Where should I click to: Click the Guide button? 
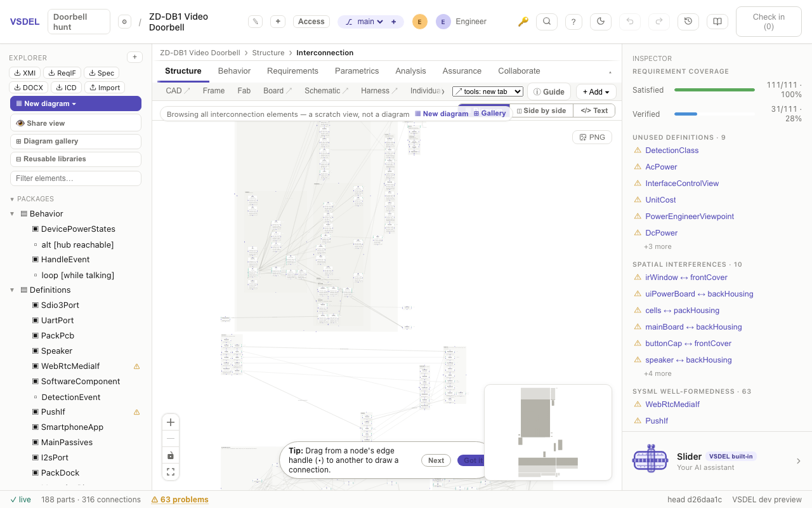point(549,92)
